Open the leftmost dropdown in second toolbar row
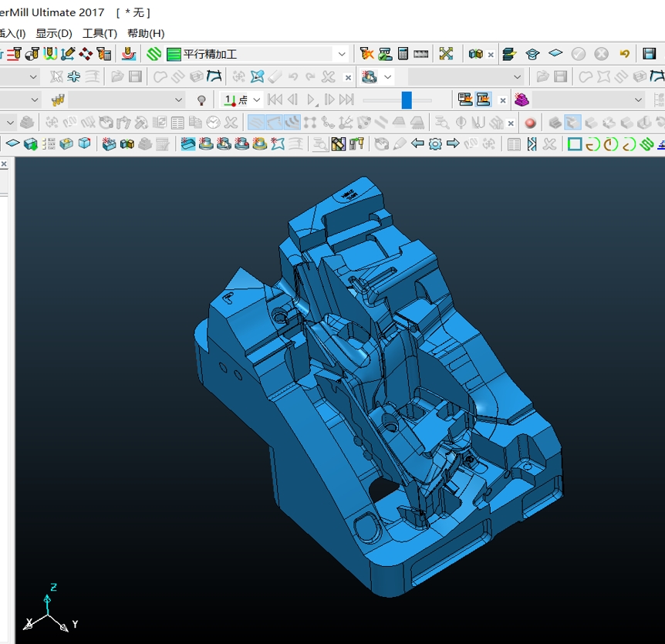The width and height of the screenshot is (665, 644). click(x=33, y=77)
